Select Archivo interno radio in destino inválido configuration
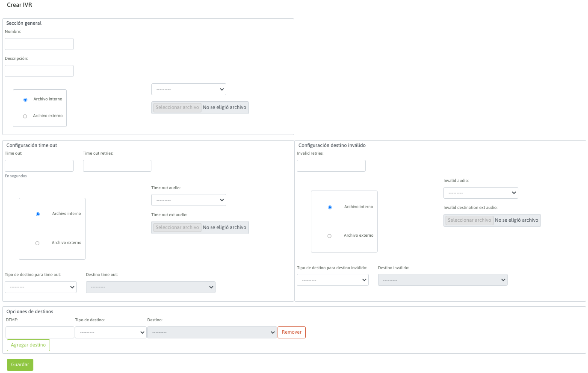This screenshot has height=373, width=588. click(x=330, y=207)
